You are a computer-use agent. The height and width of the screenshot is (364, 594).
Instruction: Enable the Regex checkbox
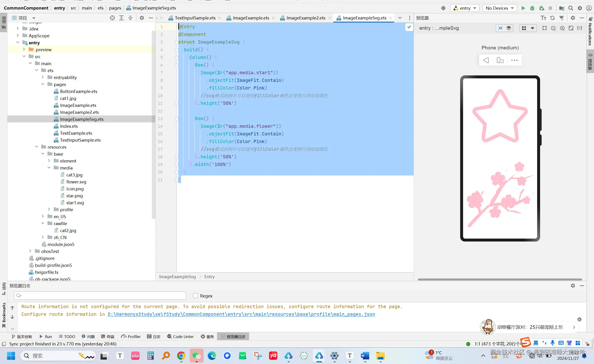[195, 296]
